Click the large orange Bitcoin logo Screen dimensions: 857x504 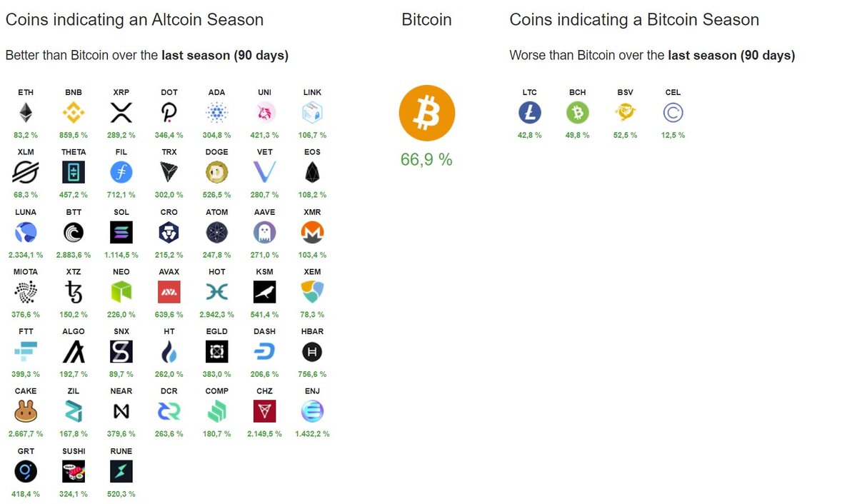(x=426, y=113)
